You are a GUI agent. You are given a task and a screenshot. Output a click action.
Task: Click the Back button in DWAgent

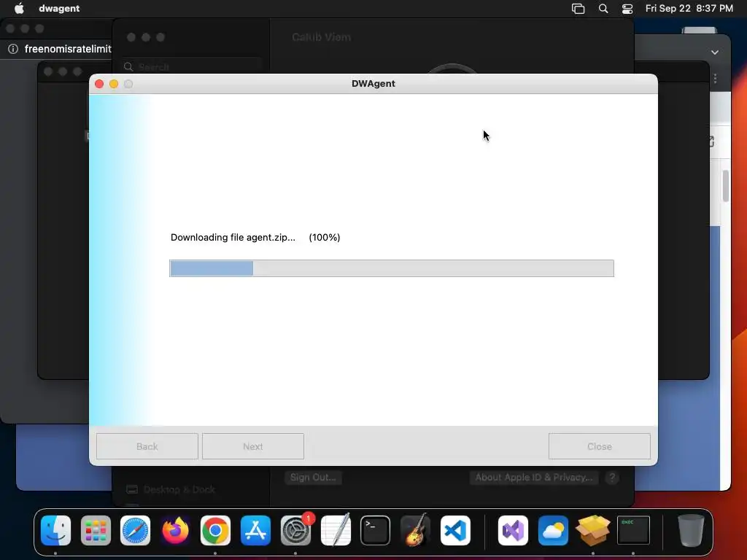pos(147,446)
